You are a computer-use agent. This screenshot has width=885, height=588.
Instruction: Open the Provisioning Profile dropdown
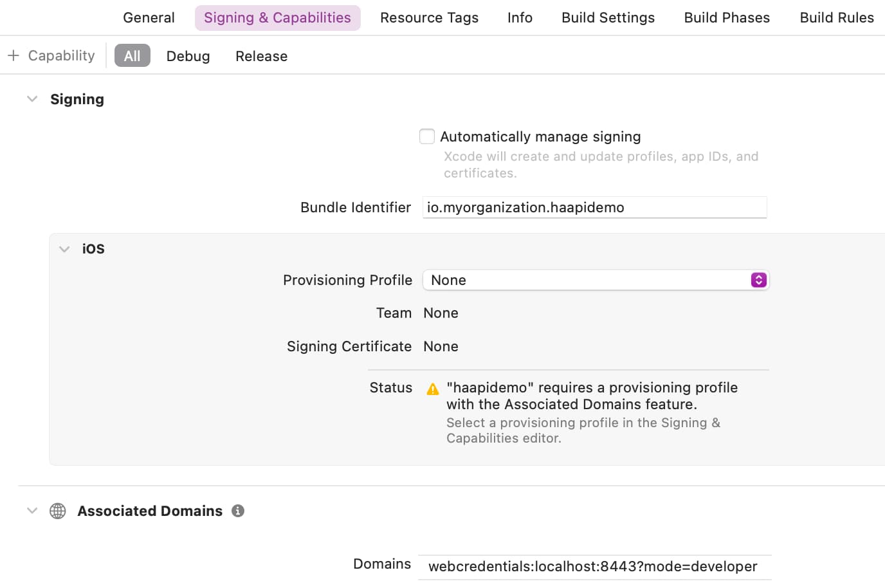pyautogui.click(x=596, y=280)
